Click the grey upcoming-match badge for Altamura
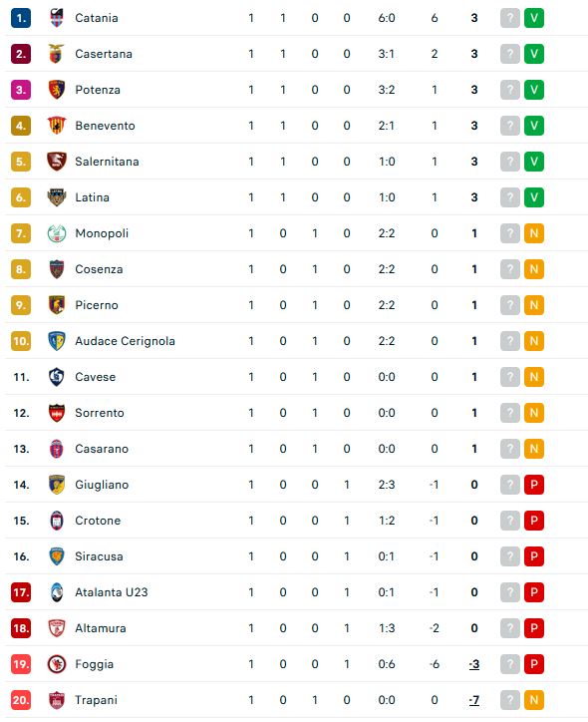Viewport: 588px width, 722px height. [510, 628]
